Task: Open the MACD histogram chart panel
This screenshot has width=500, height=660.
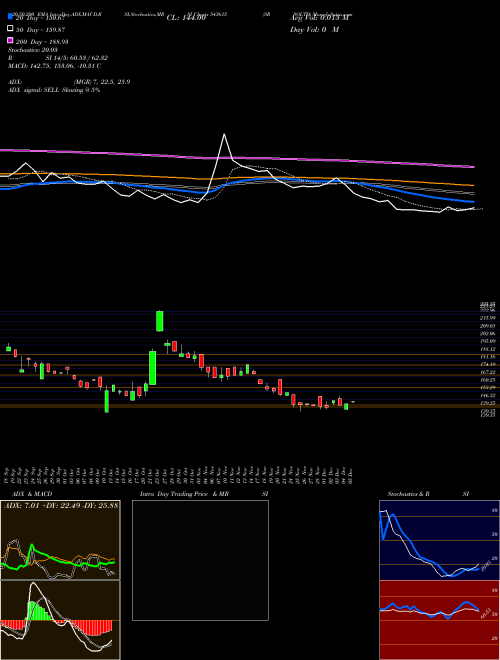Action: point(60,620)
